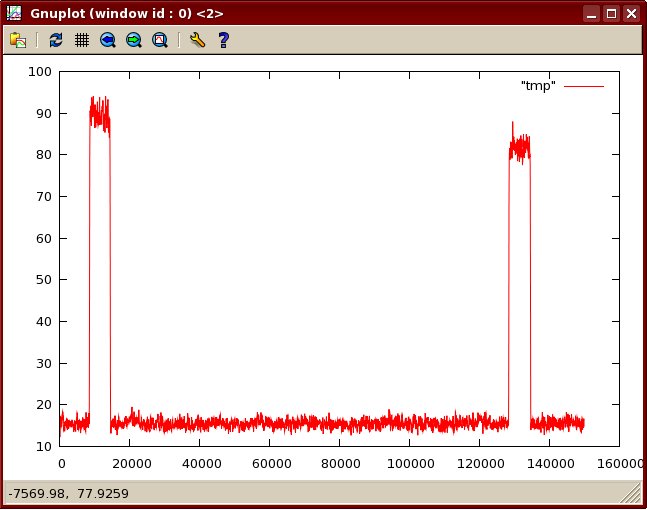647x510 pixels.
Task: Apply the next zoom settings
Action: [x=134, y=40]
